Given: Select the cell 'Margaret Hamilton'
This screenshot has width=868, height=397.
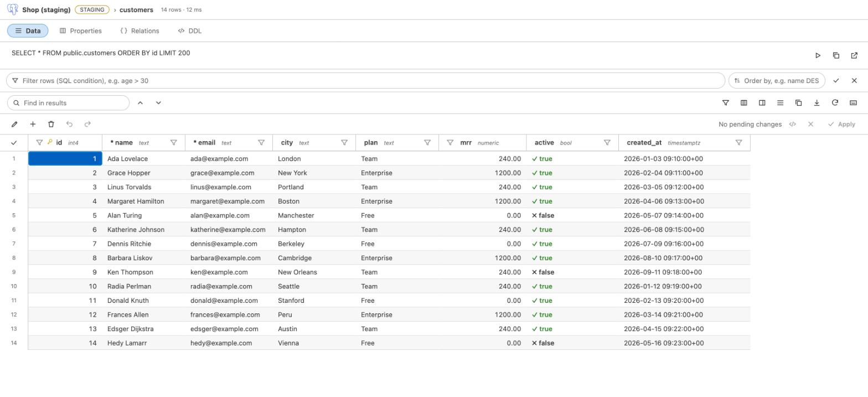Looking at the screenshot, I should [x=143, y=202].
